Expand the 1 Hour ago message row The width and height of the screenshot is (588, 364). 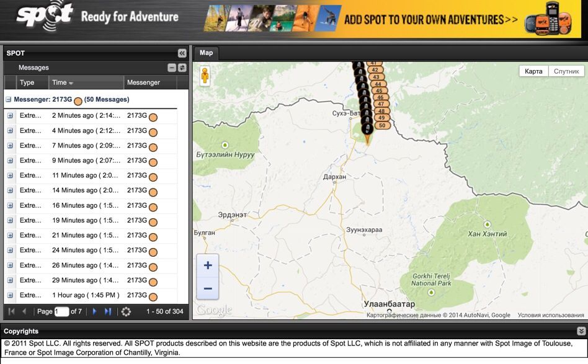point(10,295)
